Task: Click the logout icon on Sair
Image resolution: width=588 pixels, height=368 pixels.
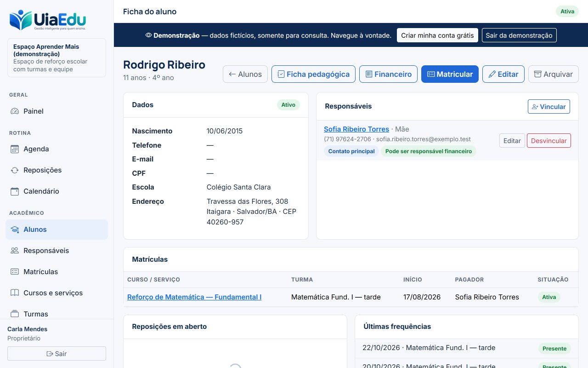Action: 50,354
